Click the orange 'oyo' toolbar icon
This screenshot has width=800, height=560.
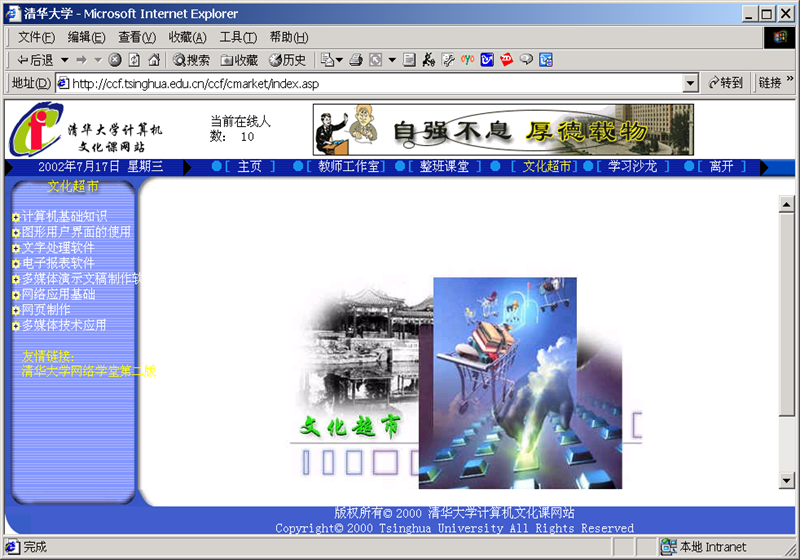click(467, 60)
